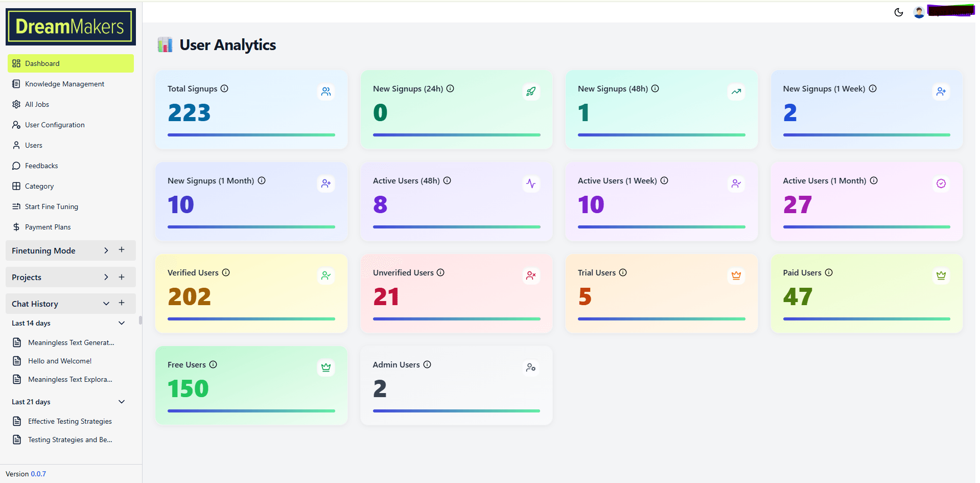Click info icon next to Total Signups

click(224, 88)
